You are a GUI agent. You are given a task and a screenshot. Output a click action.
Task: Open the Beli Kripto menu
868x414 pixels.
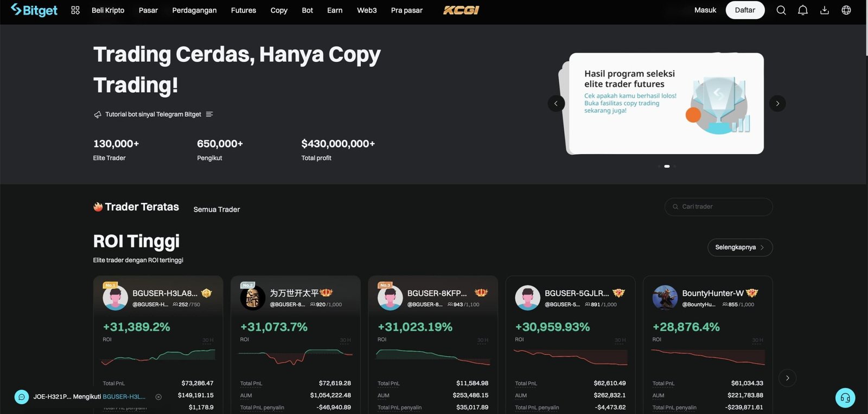(108, 10)
